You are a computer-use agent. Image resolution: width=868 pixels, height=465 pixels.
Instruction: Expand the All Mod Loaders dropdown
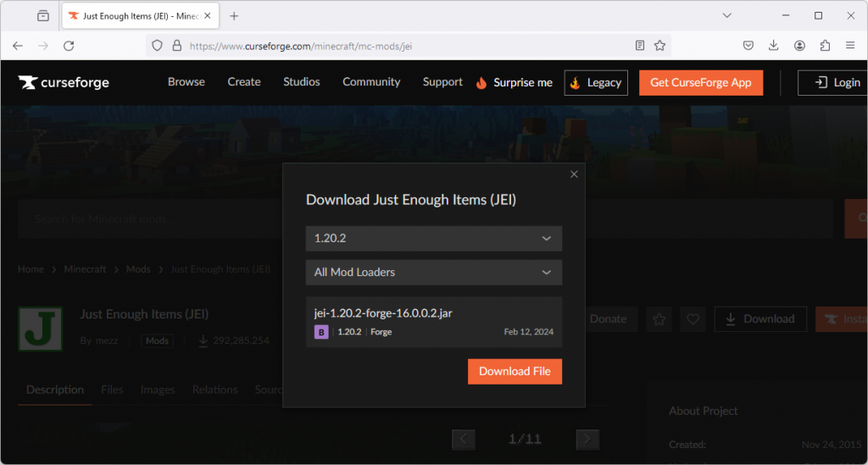[x=433, y=273]
